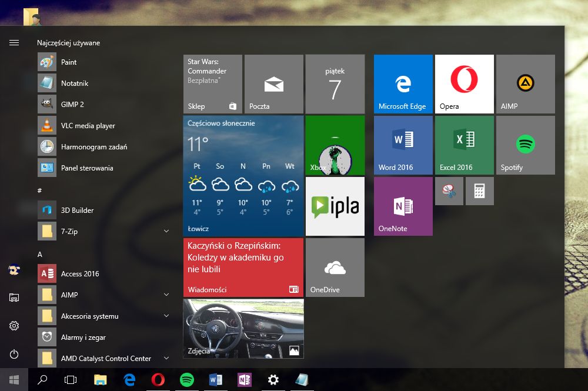Image resolution: width=588 pixels, height=391 pixels.
Task: Open Settings from Start sidebar
Action: pyautogui.click(x=14, y=326)
